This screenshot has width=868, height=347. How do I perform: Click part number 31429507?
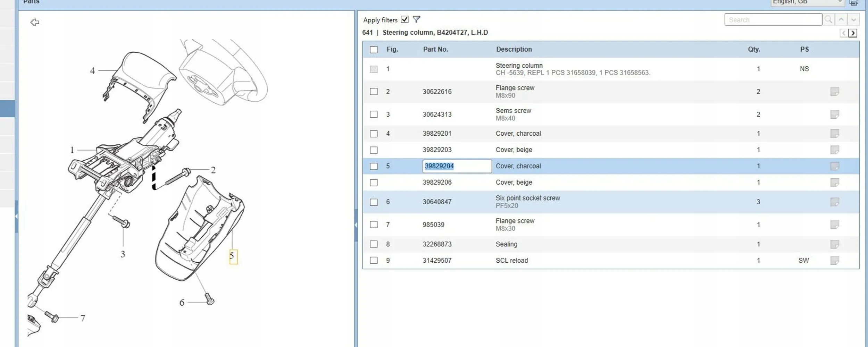tap(437, 260)
